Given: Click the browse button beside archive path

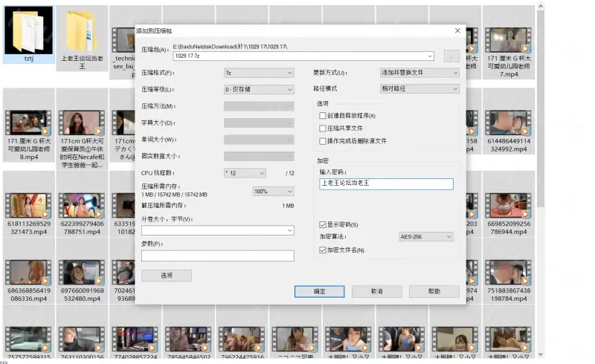Looking at the screenshot, I should 451,56.
